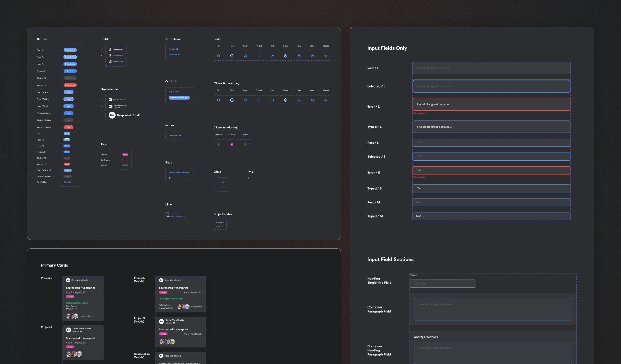Select the first Rest unselected radio button

tap(218, 56)
